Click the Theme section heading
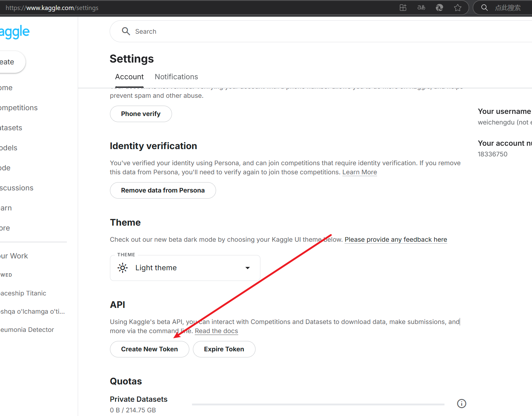The image size is (532, 416). pyautogui.click(x=125, y=223)
